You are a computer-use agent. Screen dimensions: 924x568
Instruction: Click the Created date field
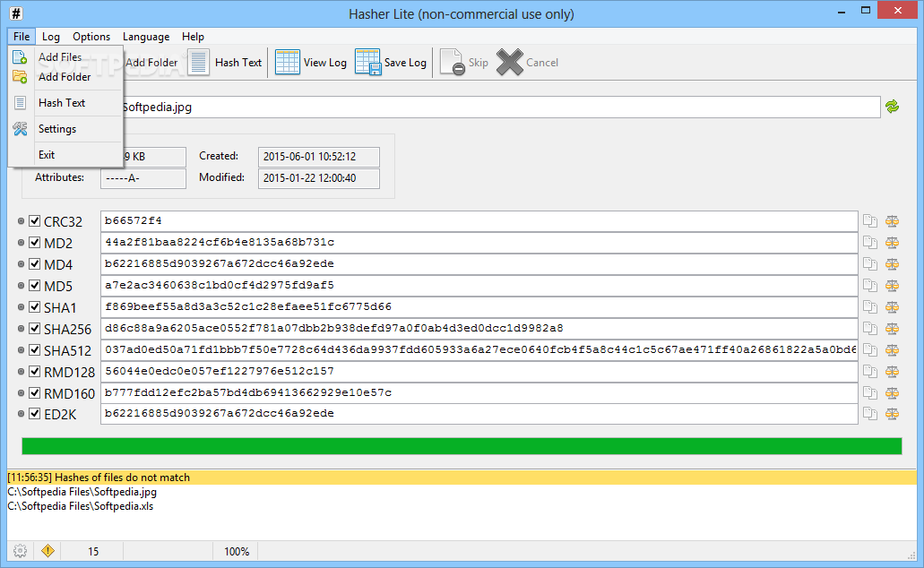click(319, 157)
